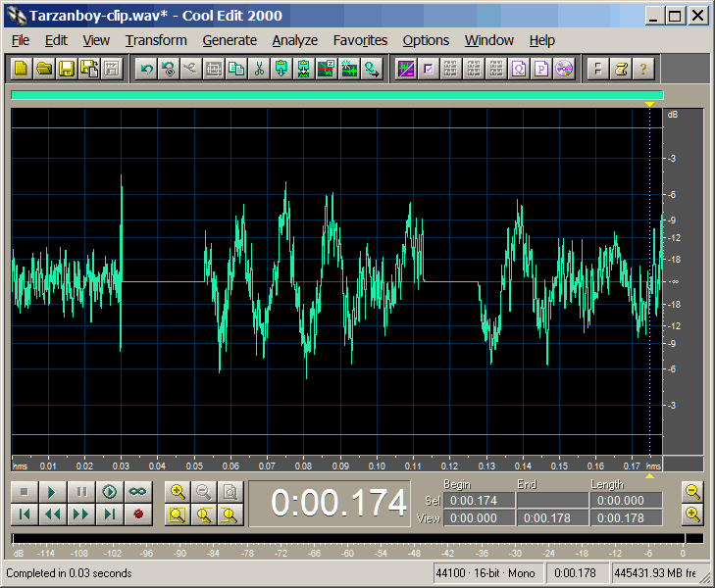Create a new file with the toolbar icon
Viewport: 715px width, 588px height.
point(21,69)
